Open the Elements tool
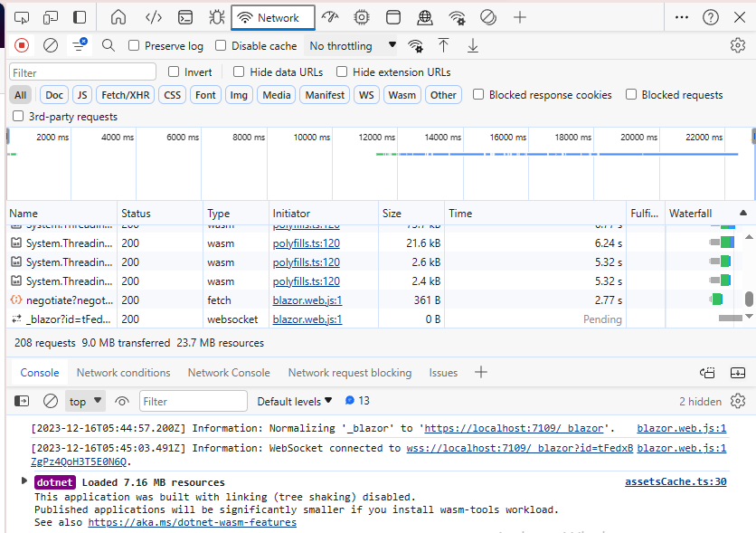 coord(154,18)
